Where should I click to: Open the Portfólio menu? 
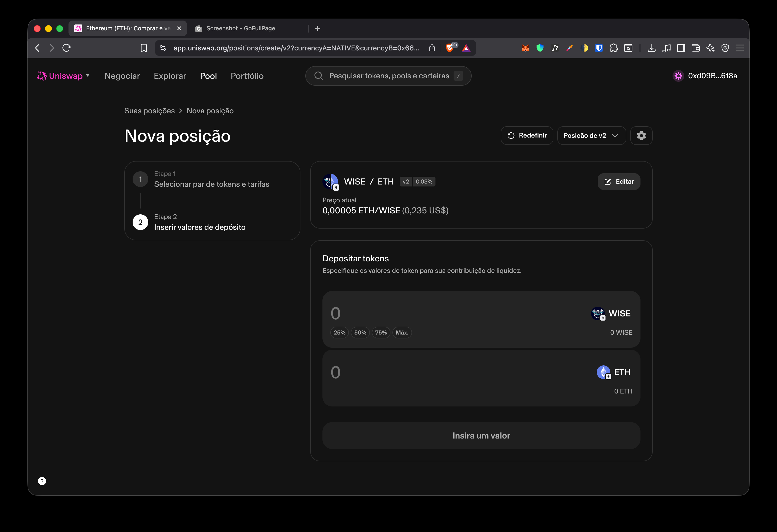247,76
